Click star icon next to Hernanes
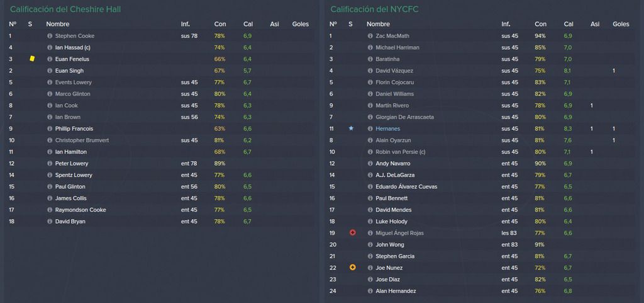Screen dimensions: 644x303 351,129
